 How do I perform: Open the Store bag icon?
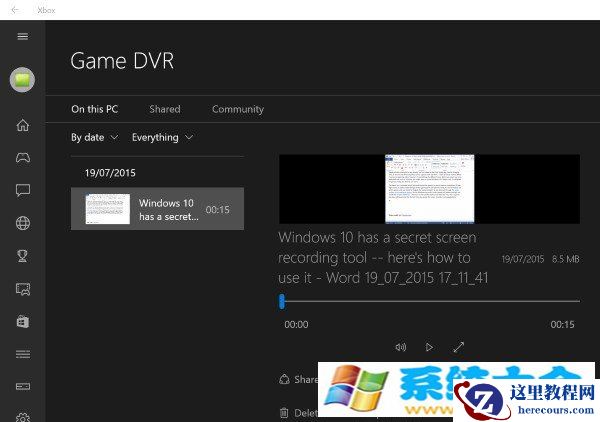point(23,321)
